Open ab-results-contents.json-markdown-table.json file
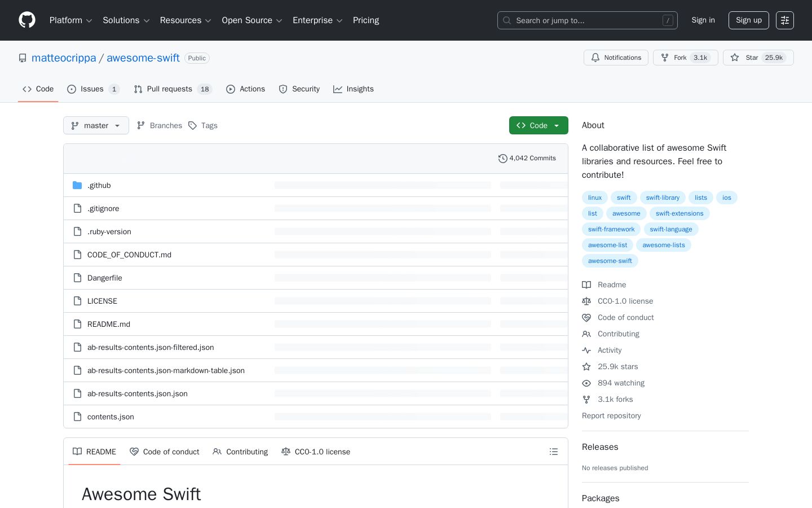The width and height of the screenshot is (812, 508). (166, 370)
